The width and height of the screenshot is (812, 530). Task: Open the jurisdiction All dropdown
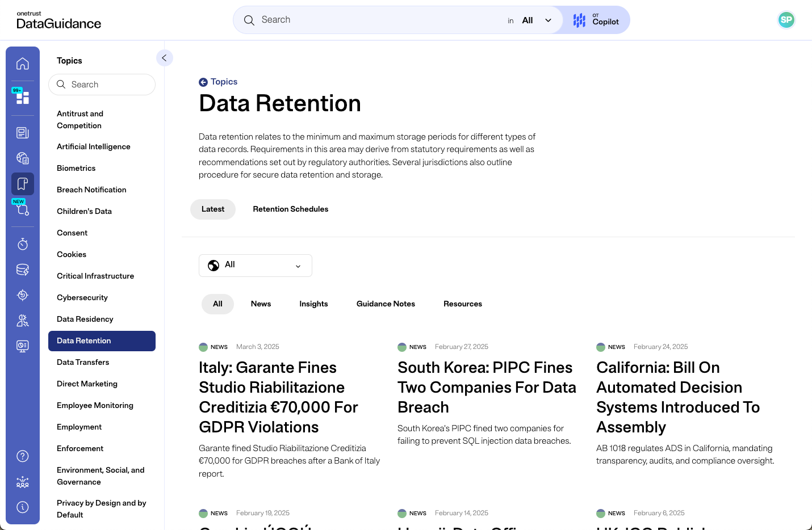(x=255, y=265)
